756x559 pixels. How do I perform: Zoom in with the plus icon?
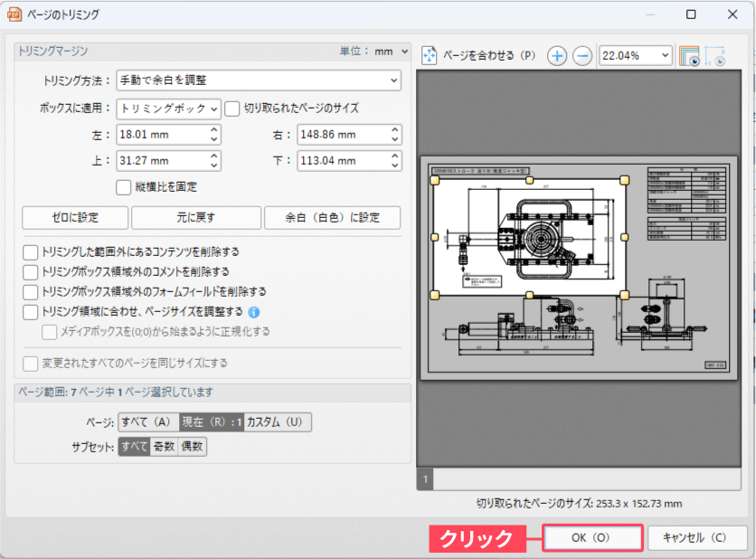point(557,56)
